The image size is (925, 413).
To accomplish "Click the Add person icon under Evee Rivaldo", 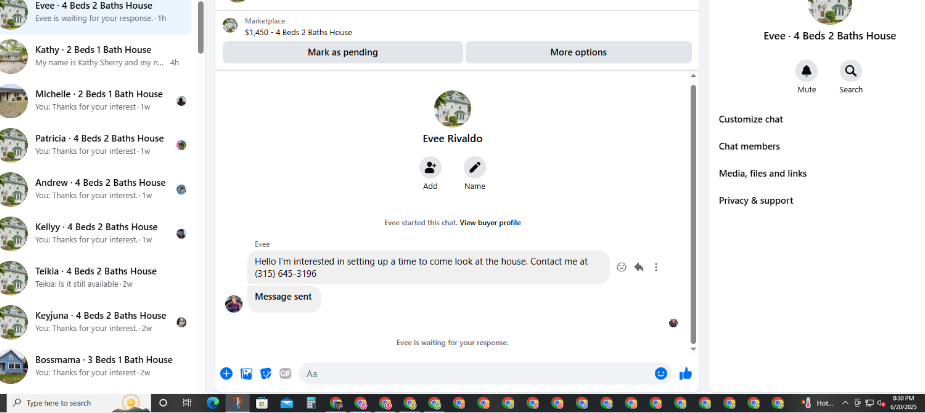I will click(430, 168).
